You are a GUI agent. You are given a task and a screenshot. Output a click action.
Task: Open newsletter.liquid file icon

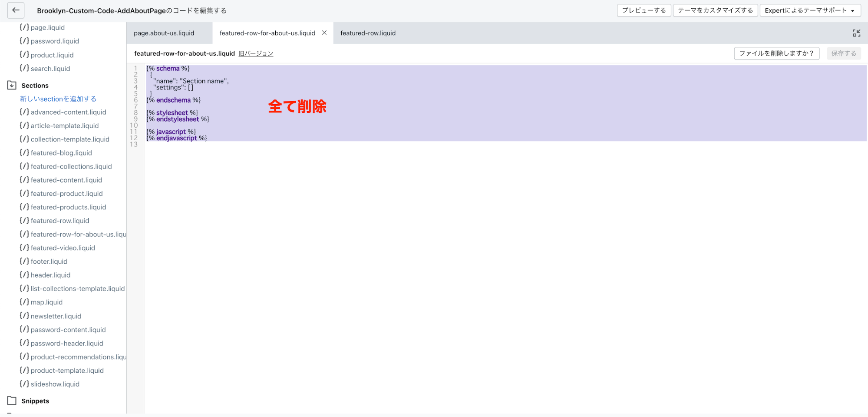coord(24,316)
